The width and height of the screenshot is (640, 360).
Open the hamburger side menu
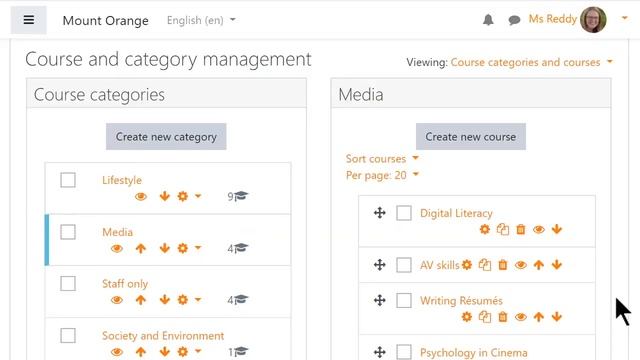29,20
